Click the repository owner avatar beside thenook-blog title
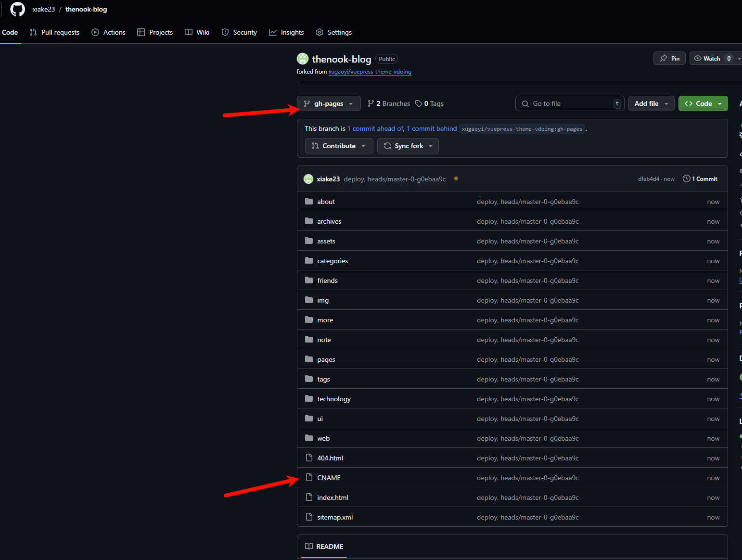 pos(303,59)
